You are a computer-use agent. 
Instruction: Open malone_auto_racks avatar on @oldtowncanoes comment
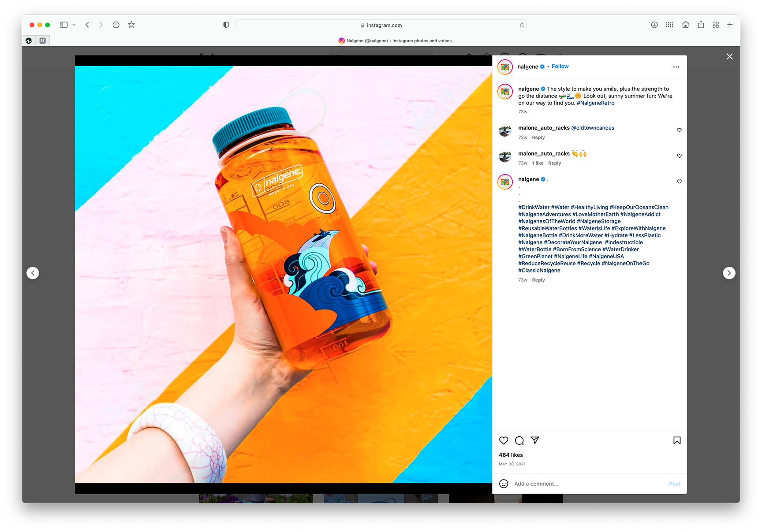pos(505,131)
